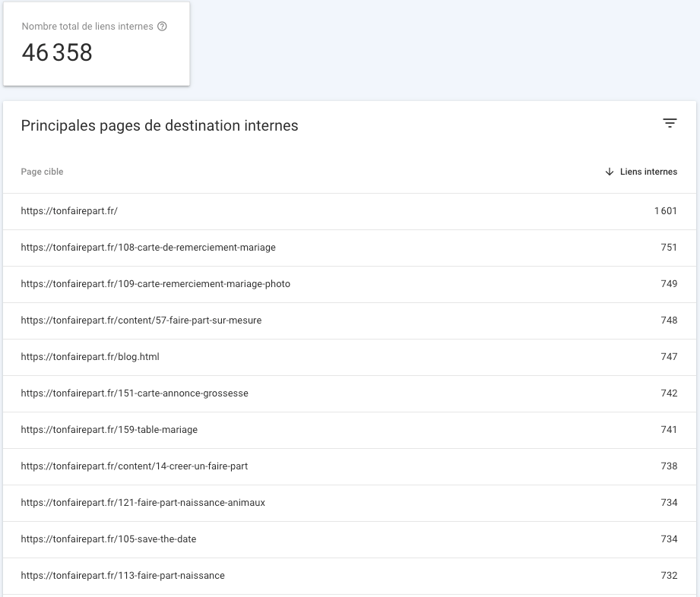Open the content/57-faire-part-sur-mesure row
The width and height of the screenshot is (700, 597).
350,321
